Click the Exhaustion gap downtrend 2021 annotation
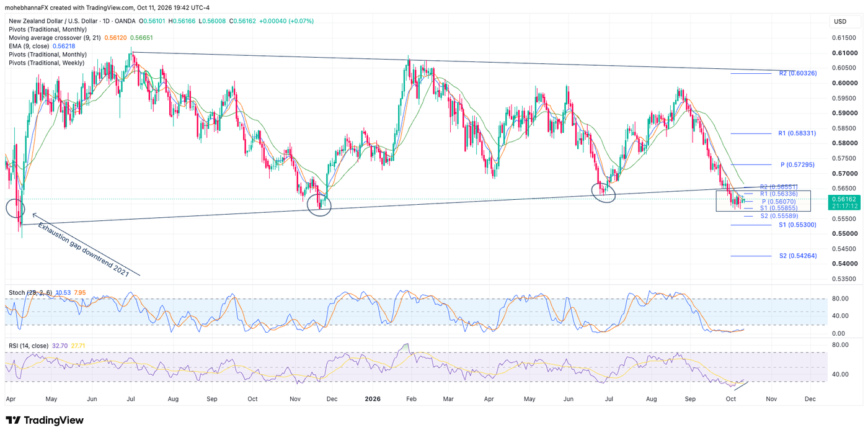868x435 pixels. pos(84,249)
